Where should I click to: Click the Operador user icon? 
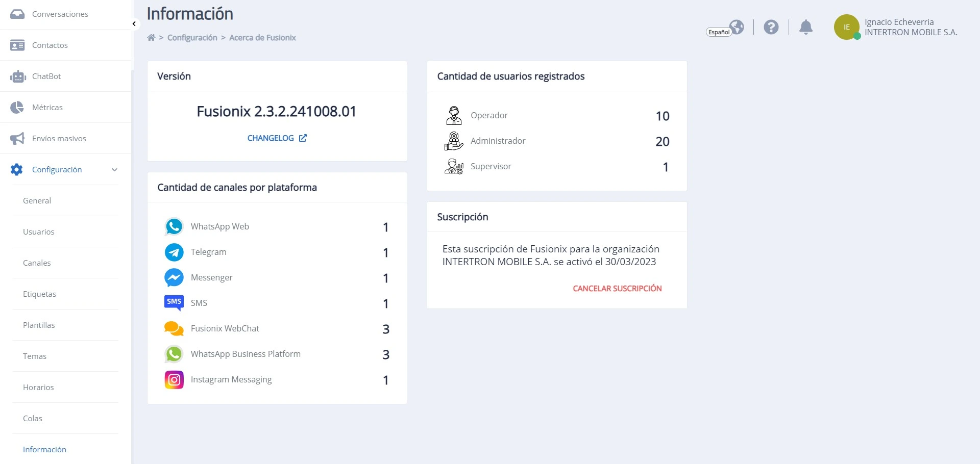454,116
